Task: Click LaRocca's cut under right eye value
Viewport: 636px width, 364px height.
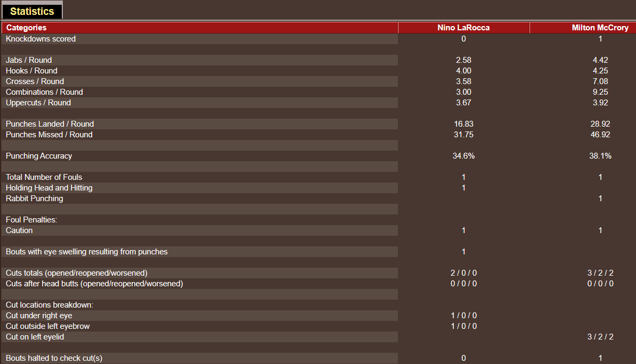Action: click(463, 316)
